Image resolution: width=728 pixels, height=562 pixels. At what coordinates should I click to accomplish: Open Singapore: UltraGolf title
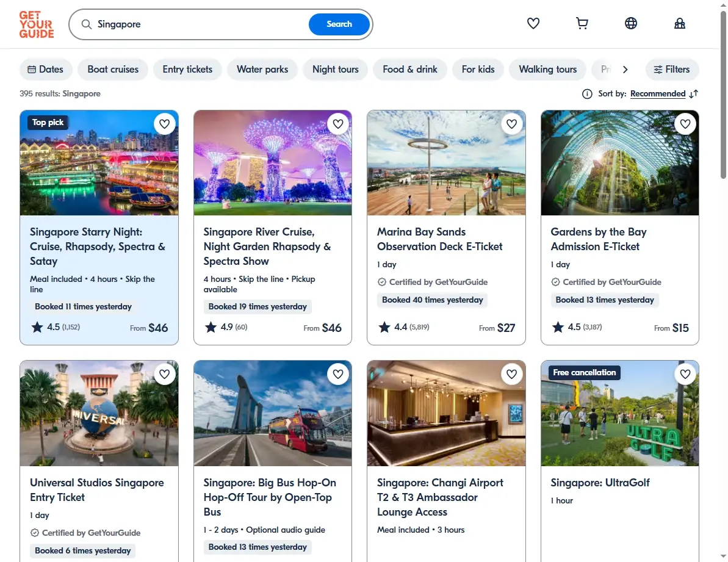click(x=600, y=483)
